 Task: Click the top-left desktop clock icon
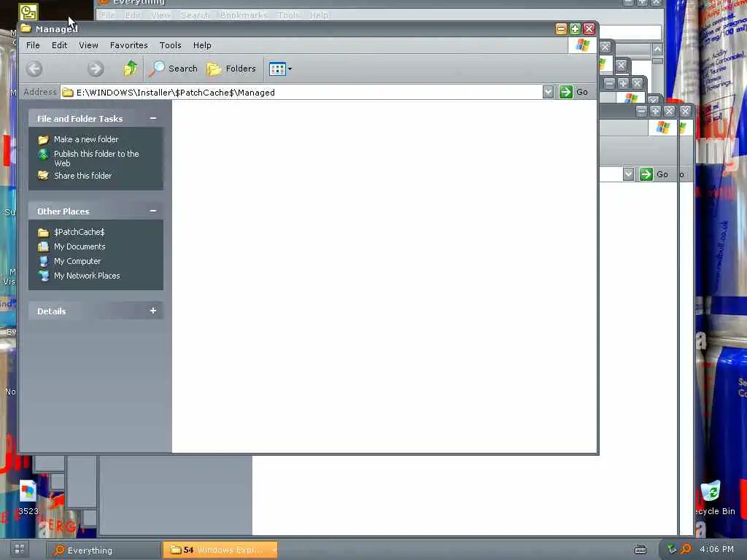tap(28, 12)
